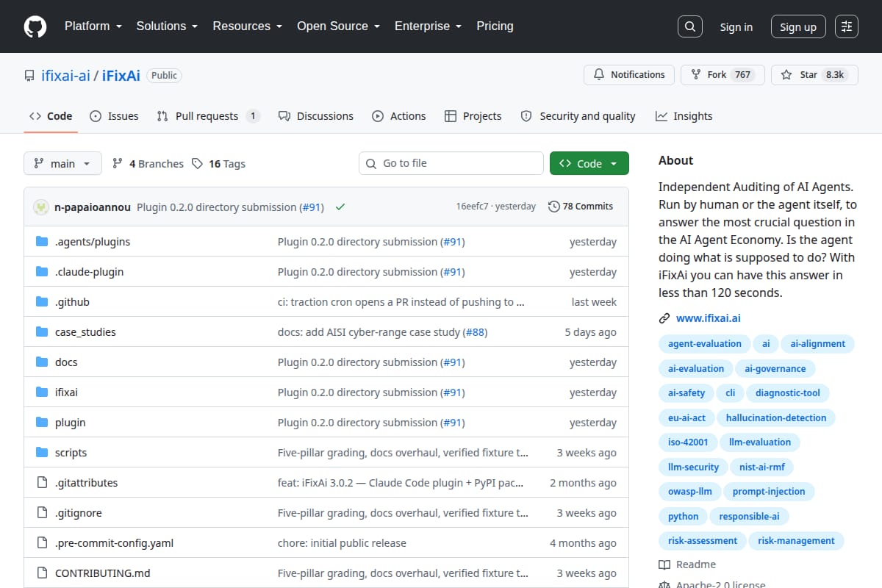Click the .agents/plugins folder icon
The image size is (882, 588).
(42, 242)
